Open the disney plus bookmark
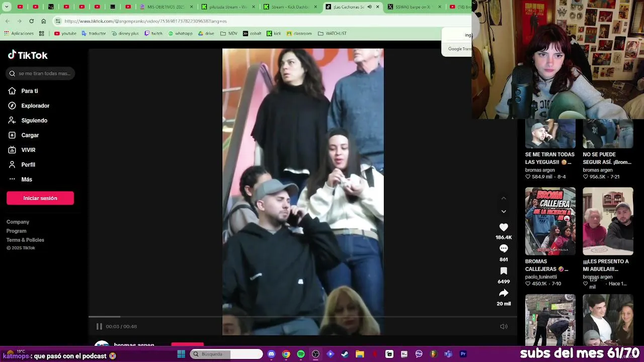Viewport: 644px width, 362px height. click(125, 34)
